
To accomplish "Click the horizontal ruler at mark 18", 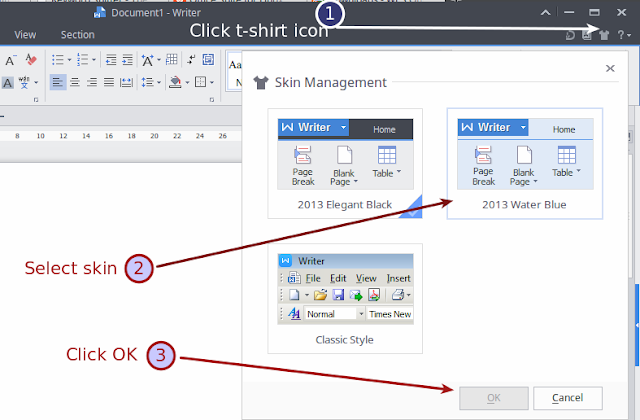I will 131,136.
